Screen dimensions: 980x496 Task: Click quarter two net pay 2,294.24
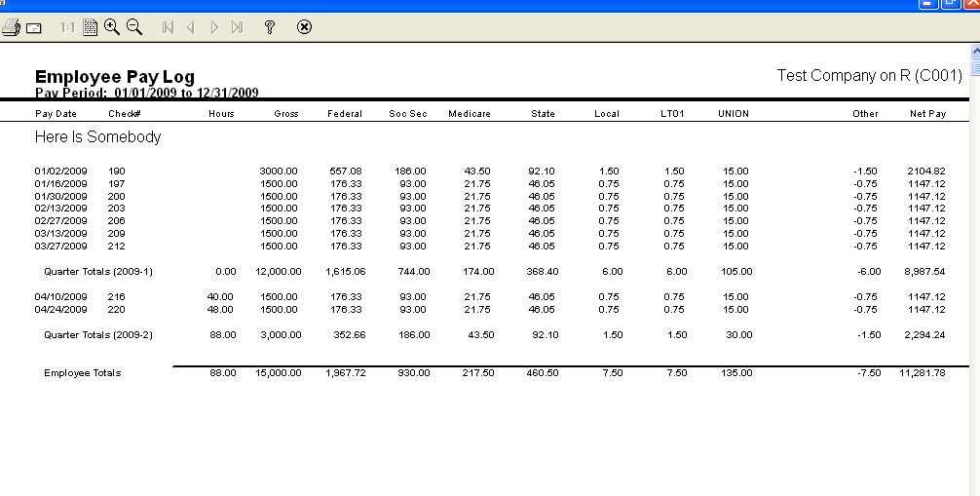click(924, 334)
